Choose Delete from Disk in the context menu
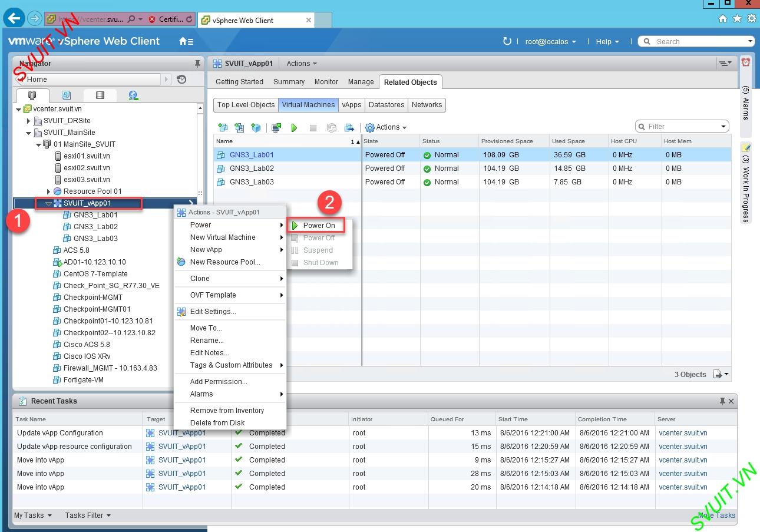The height and width of the screenshot is (532, 760). (230, 423)
